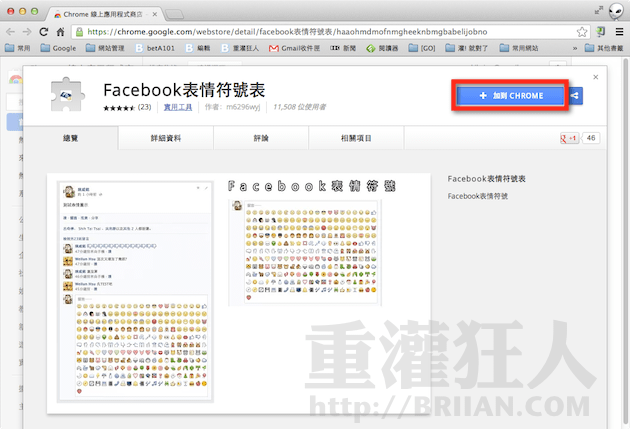Open the 常用網站 bookmarks folder
This screenshot has height=429, width=630.
click(519, 48)
